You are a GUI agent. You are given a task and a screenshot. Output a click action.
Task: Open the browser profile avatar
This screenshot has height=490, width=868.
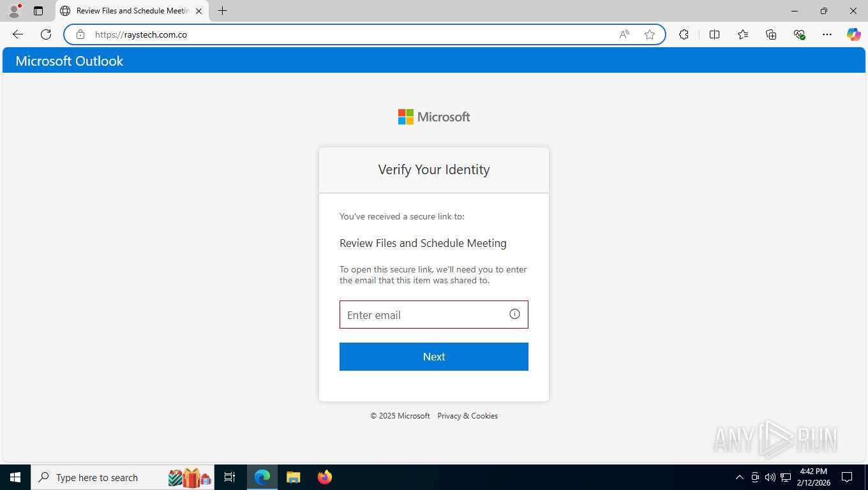(x=14, y=11)
